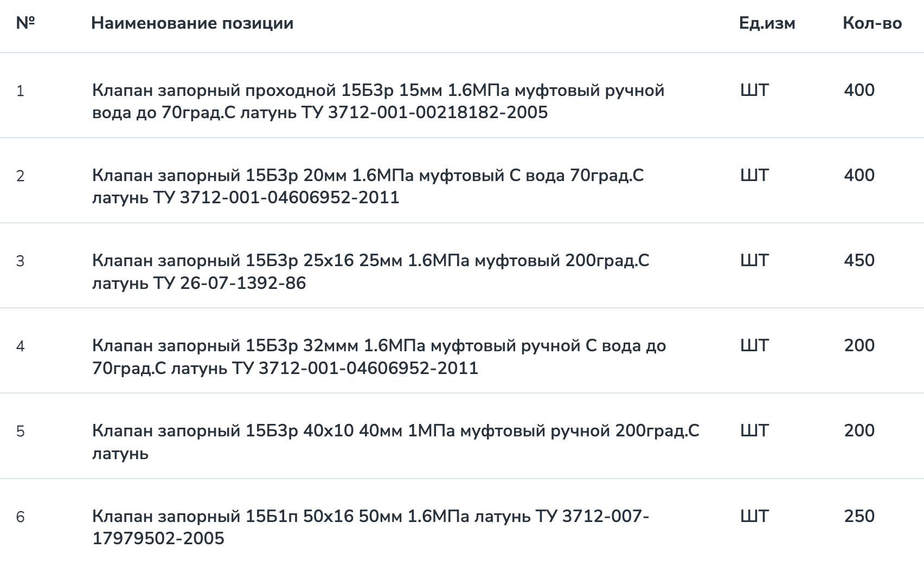Click row number 5 cell
Screen dimensions: 924x567
coord(21,431)
